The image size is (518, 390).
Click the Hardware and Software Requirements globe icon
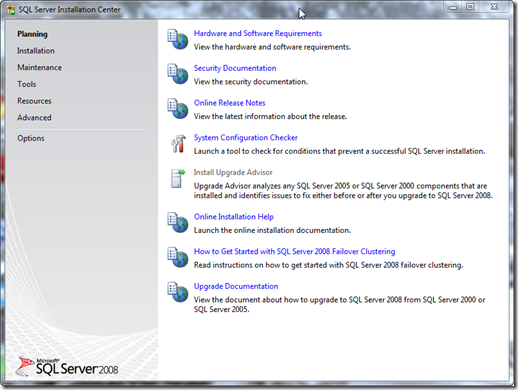click(178, 39)
